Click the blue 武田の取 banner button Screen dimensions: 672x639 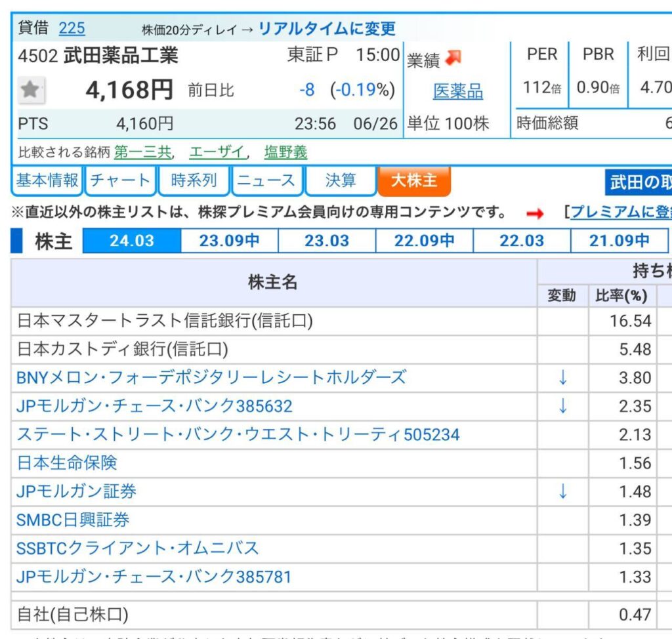tap(639, 182)
